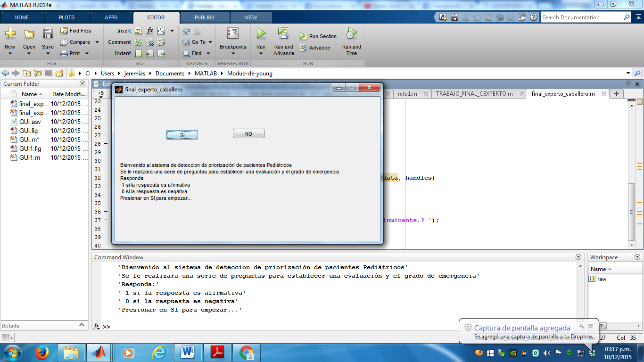The height and width of the screenshot is (362, 644).
Task: Click the Undo icon in quick access toolbar
Action: point(499,17)
